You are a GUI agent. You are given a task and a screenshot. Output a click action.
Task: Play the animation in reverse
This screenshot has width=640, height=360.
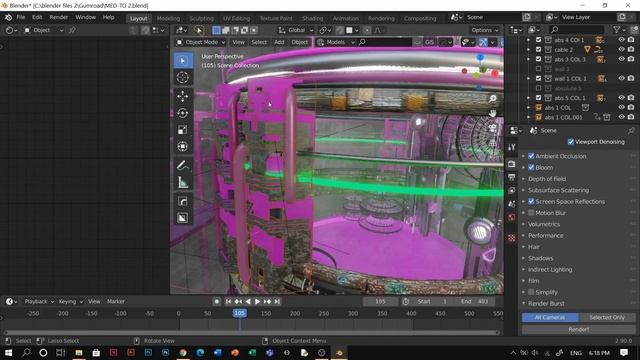click(248, 302)
